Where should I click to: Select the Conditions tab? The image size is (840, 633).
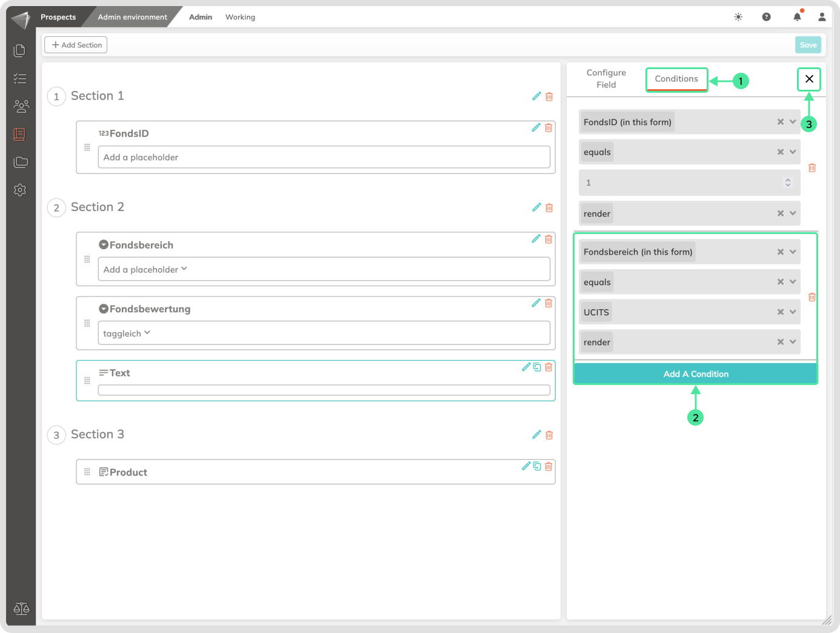point(676,79)
